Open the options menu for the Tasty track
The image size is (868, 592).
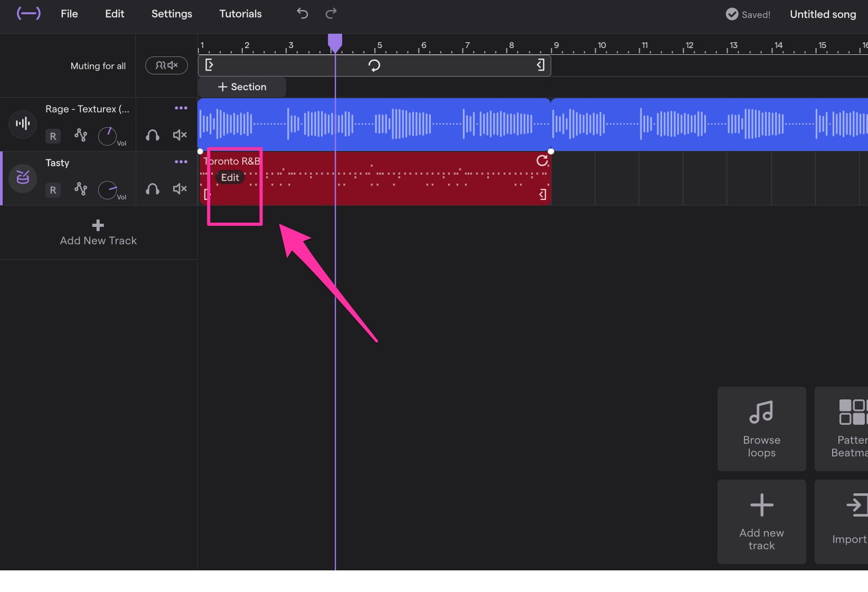pyautogui.click(x=181, y=161)
